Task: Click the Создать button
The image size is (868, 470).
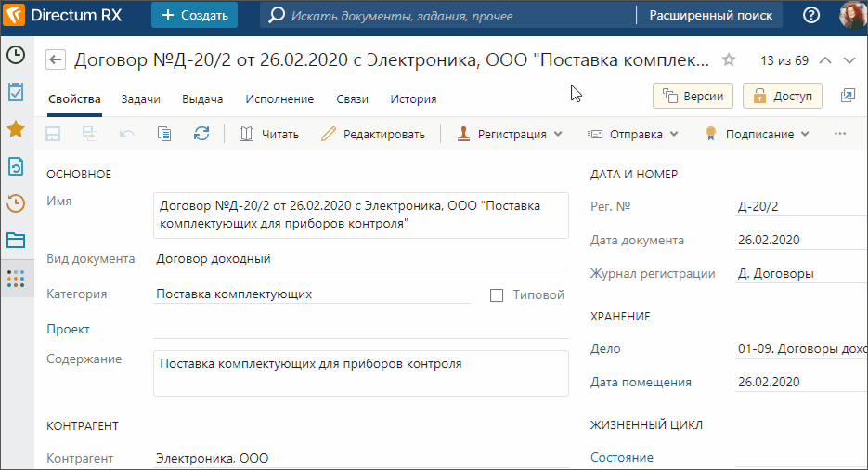Action: point(194,15)
